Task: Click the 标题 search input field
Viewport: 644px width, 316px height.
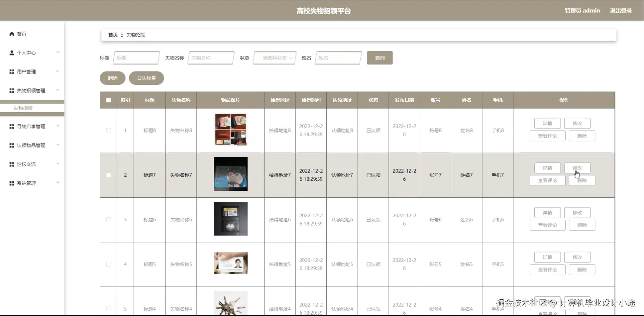Action: [x=136, y=58]
